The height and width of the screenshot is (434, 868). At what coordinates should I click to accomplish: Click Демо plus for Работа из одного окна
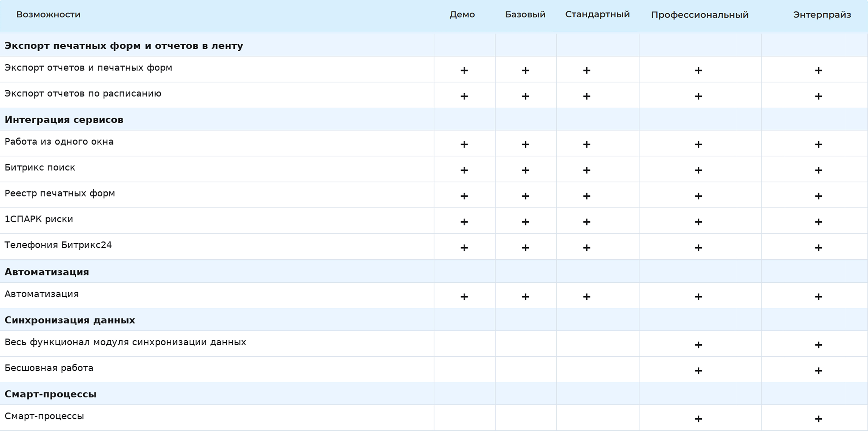point(464,145)
